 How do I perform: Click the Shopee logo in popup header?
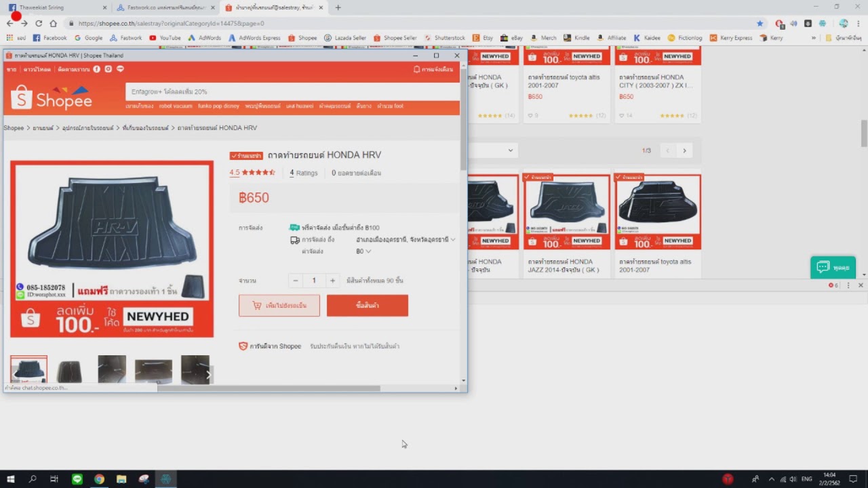pyautogui.click(x=52, y=99)
